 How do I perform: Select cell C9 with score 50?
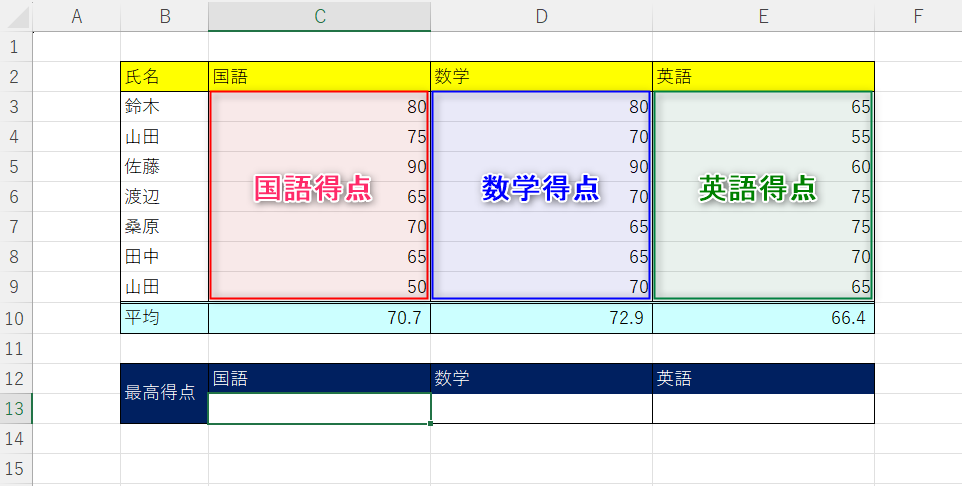[x=320, y=287]
